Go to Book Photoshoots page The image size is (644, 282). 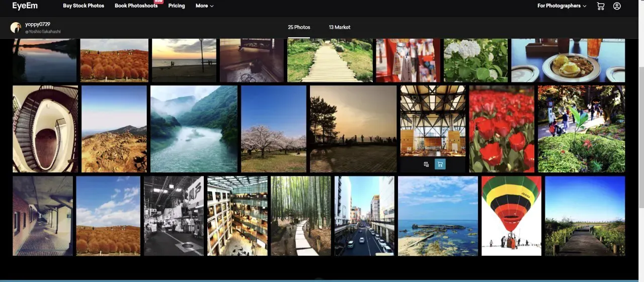136,6
